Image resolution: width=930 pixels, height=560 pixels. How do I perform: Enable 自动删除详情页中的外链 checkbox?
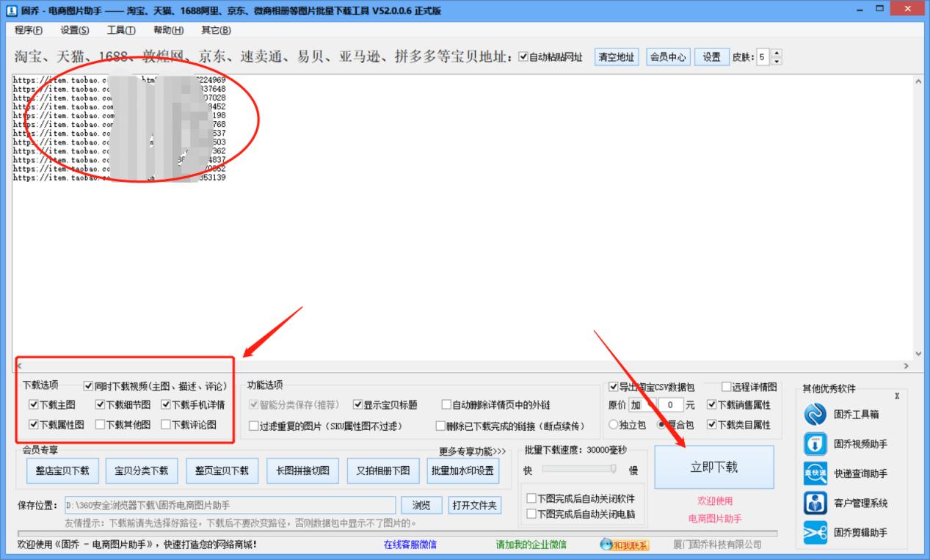[446, 404]
